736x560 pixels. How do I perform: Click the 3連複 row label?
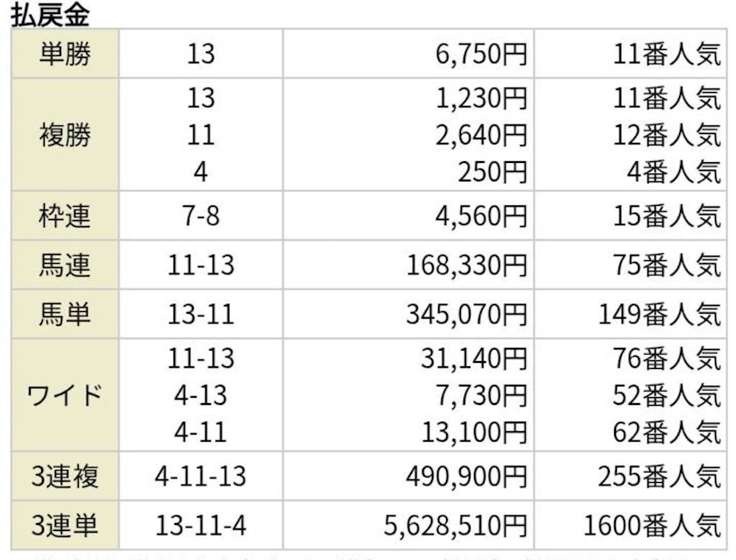tap(66, 477)
